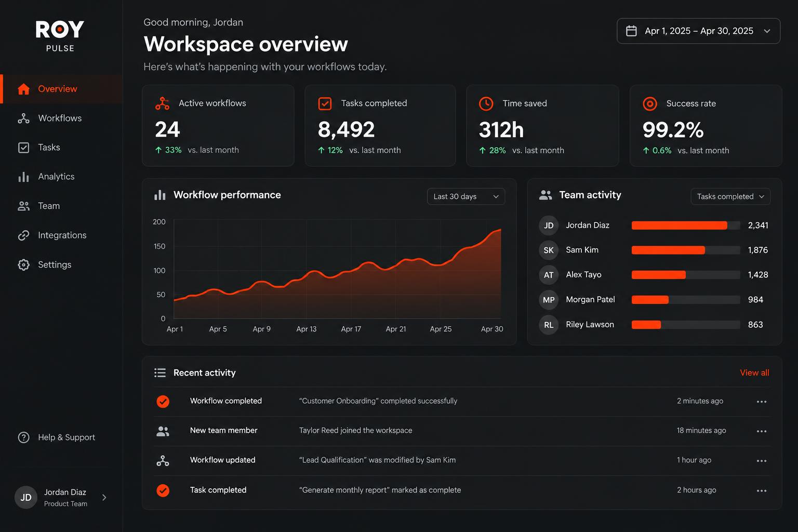Open options for Generate monthly report row

[762, 490]
